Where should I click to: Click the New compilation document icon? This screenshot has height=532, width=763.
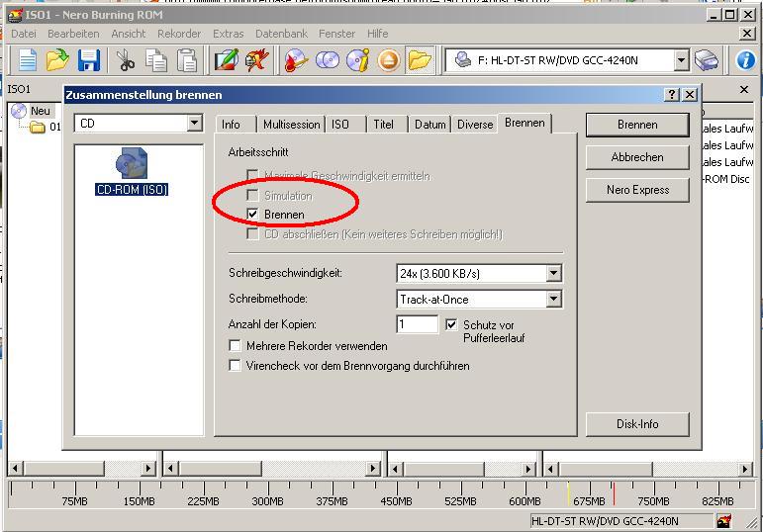point(27,60)
